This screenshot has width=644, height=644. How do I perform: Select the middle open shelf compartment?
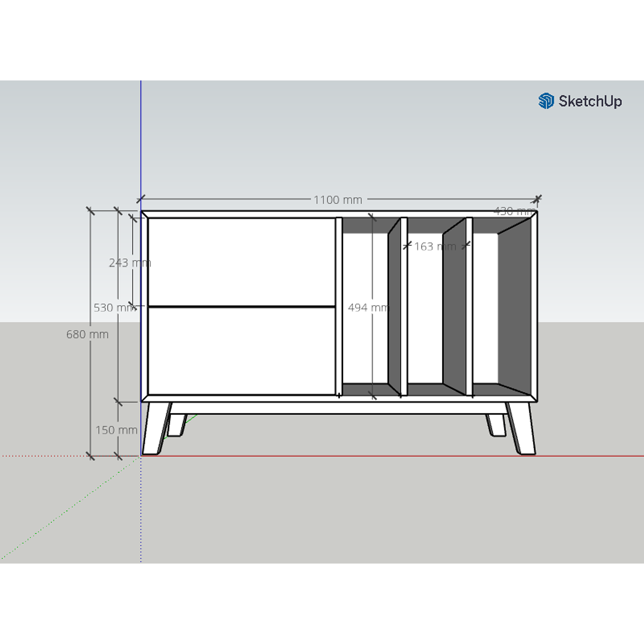(425, 309)
